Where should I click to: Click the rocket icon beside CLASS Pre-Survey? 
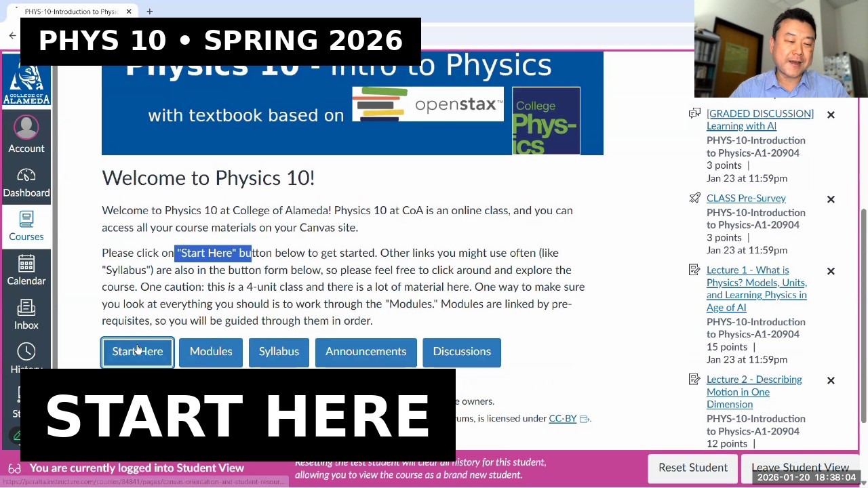pos(694,198)
